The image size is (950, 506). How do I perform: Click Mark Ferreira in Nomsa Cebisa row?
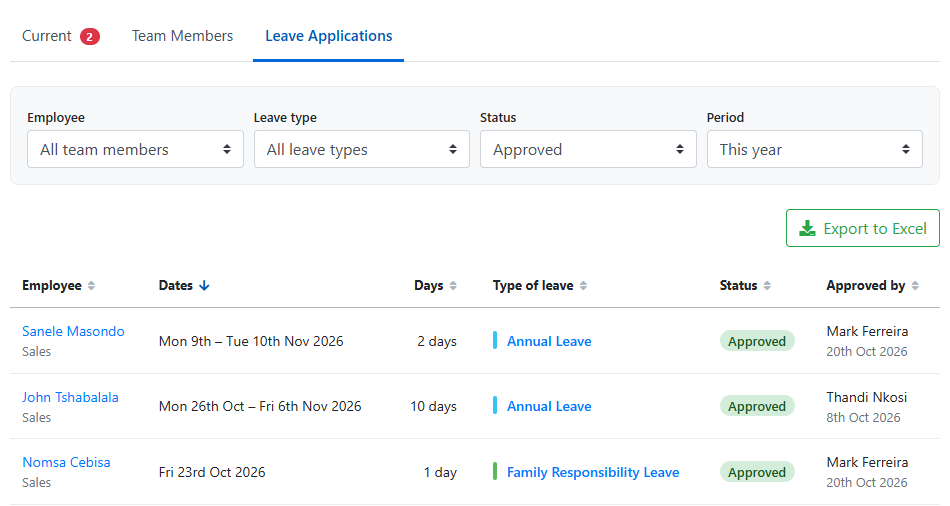(867, 462)
